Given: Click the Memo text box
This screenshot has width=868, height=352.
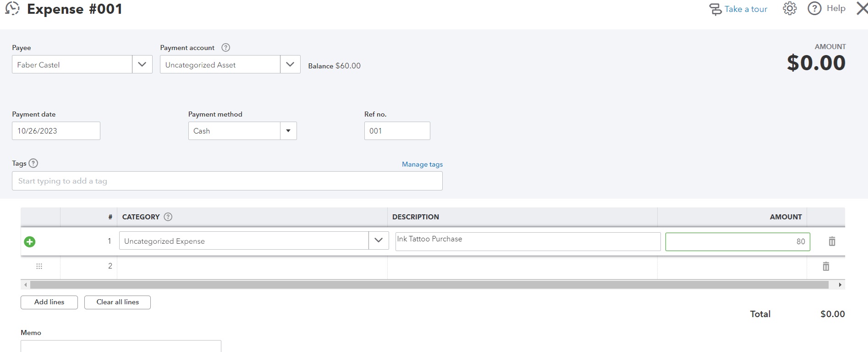Looking at the screenshot, I should pyautogui.click(x=121, y=346).
